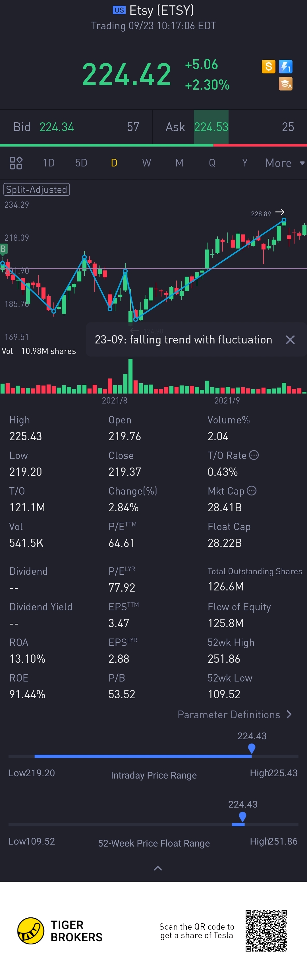Image resolution: width=307 pixels, height=980 pixels.
Task: Select the M monthly chart tab
Action: click(179, 163)
